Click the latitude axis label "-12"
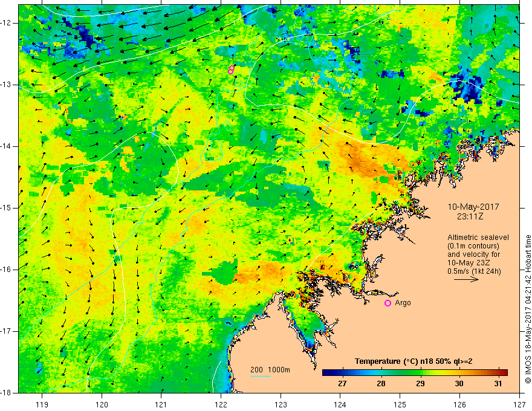Screen dimensions: 532x411 (x=6, y=23)
